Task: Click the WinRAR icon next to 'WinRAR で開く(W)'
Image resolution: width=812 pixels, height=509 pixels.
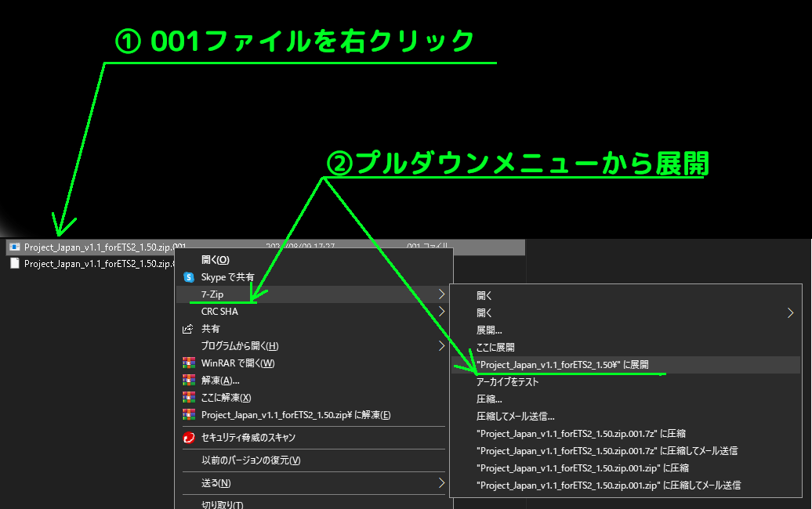Action: (188, 363)
